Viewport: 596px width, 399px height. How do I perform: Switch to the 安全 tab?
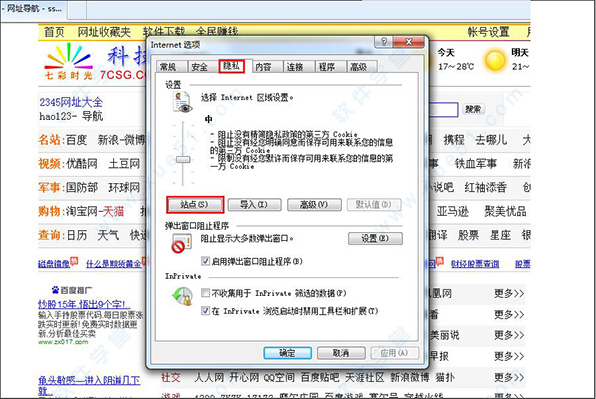(x=201, y=67)
